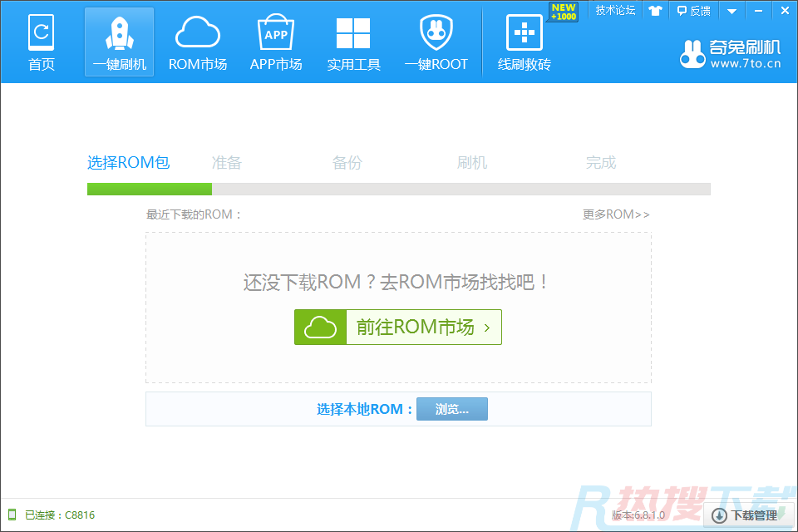Close the 奇兔刷机 window

click(785, 11)
